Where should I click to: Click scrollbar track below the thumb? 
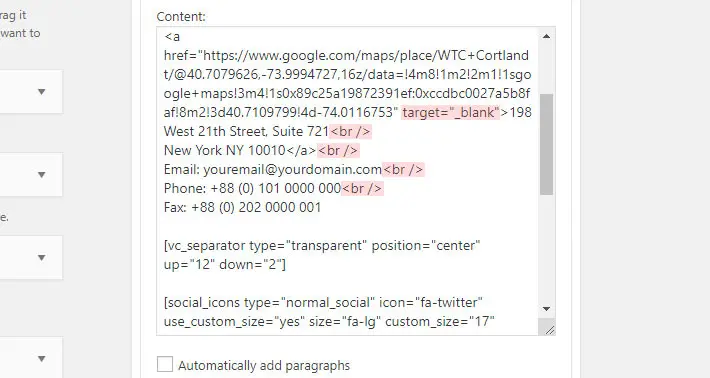pos(547,248)
